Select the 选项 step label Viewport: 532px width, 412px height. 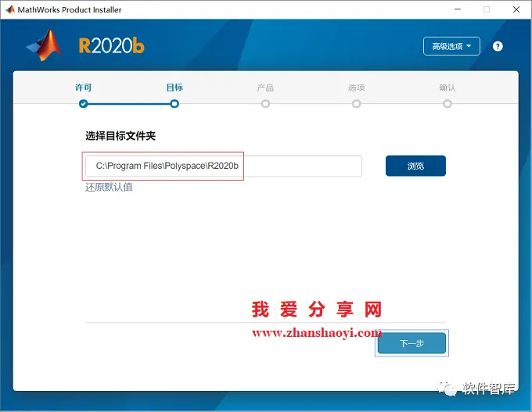point(356,88)
